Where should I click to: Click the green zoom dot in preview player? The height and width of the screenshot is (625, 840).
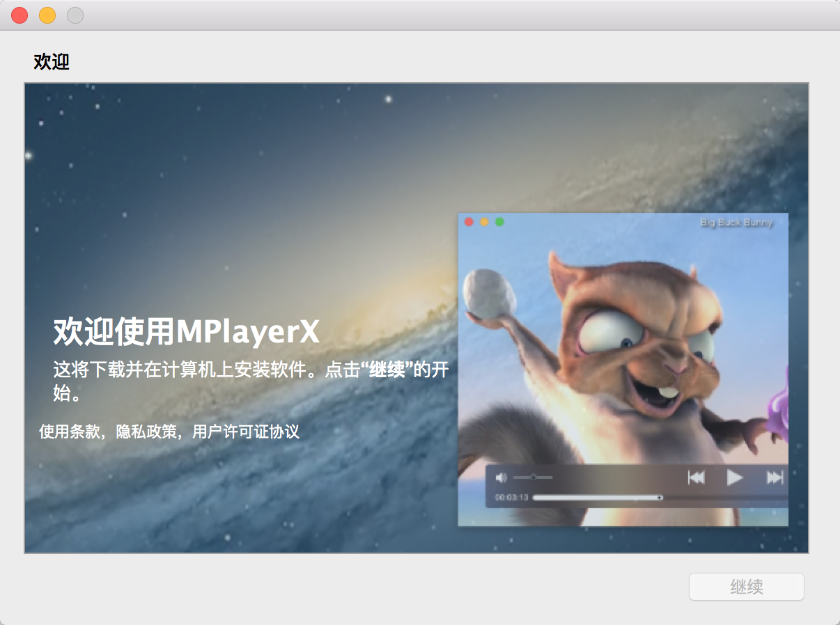click(499, 222)
